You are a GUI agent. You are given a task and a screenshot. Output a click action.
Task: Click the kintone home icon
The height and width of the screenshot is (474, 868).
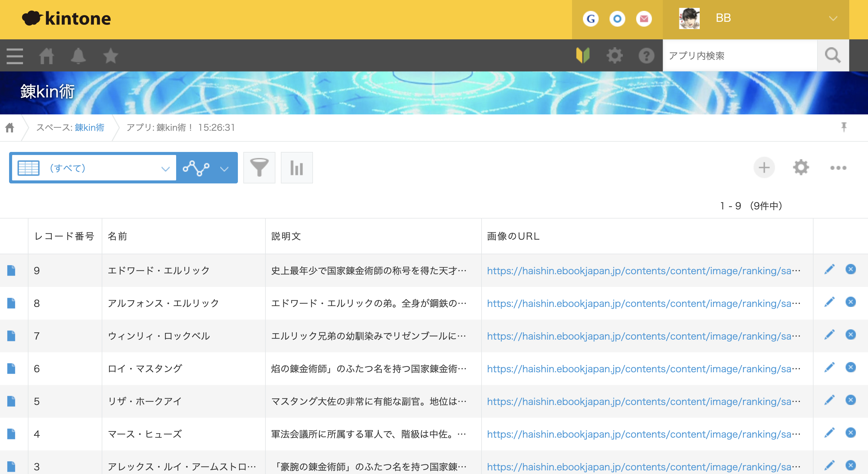click(x=46, y=55)
